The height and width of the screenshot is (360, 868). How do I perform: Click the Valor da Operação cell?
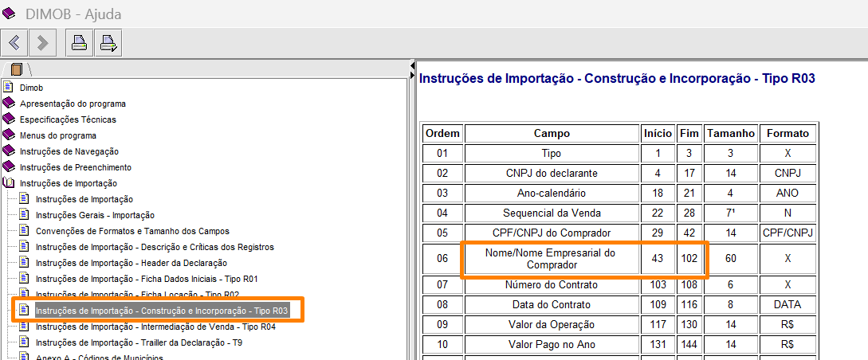[x=552, y=325]
